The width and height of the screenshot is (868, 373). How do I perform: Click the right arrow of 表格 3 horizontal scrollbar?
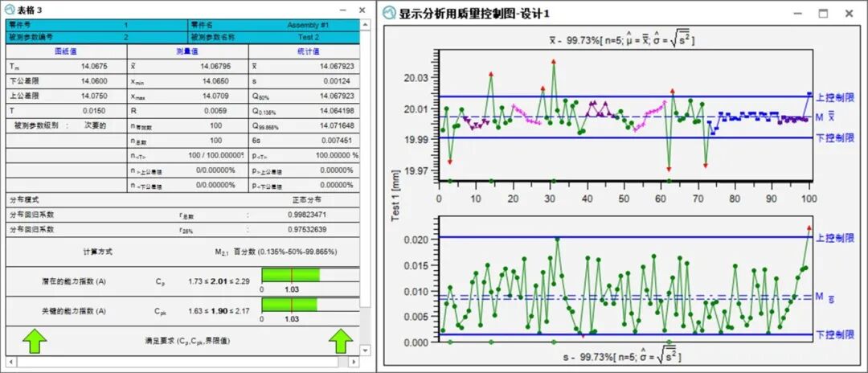pos(354,362)
